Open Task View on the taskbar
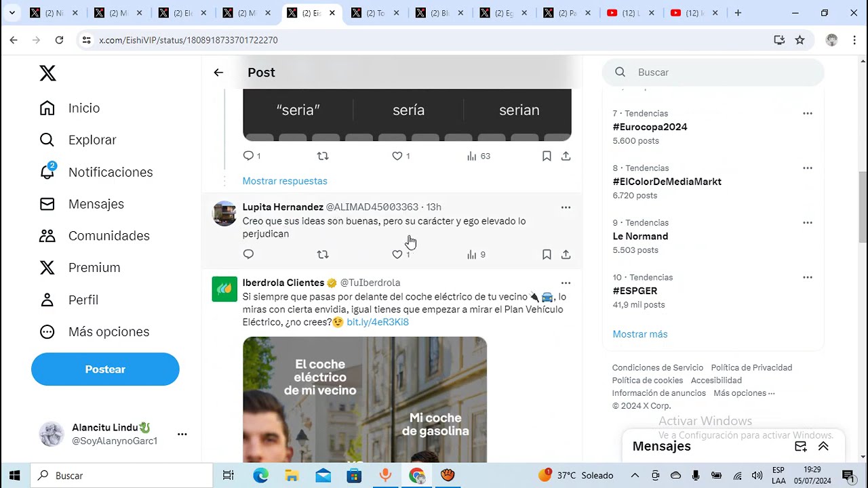Viewport: 868px width, 488px height. click(x=229, y=475)
